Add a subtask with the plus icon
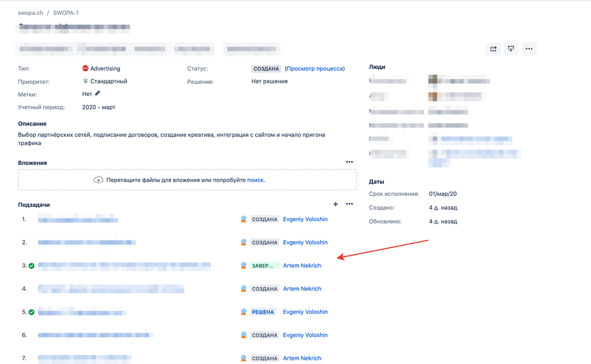 tap(335, 204)
